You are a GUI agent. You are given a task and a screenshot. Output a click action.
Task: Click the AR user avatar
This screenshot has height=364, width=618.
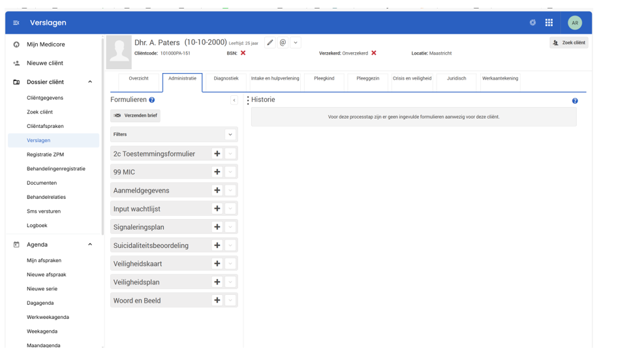574,23
